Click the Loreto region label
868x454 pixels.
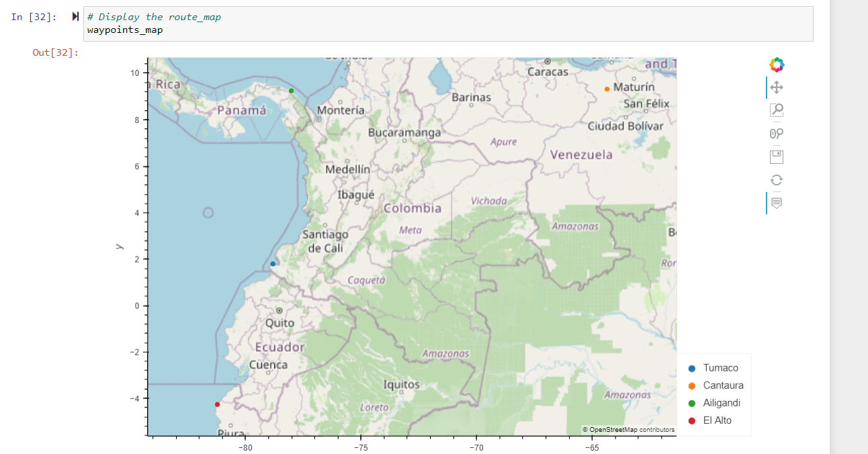[374, 408]
